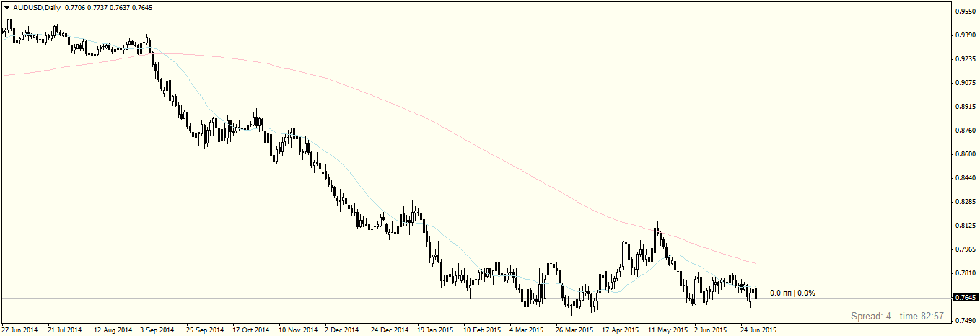This screenshot has width=980, height=336.
Task: Click the 0.8915 price scale value
Action: tap(966, 107)
